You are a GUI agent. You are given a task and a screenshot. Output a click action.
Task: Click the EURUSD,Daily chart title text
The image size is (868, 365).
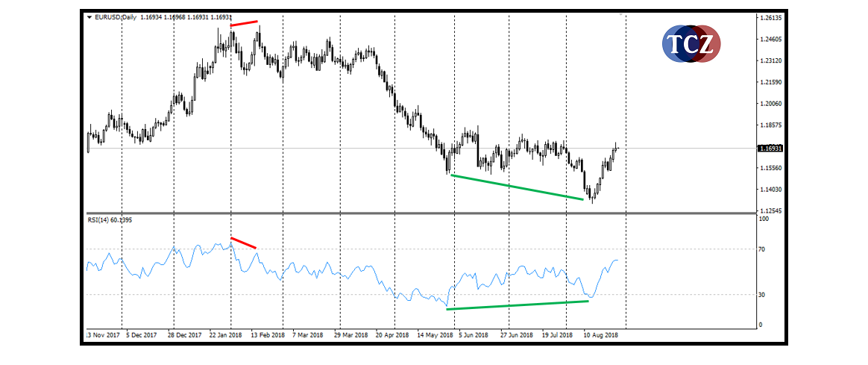click(115, 17)
